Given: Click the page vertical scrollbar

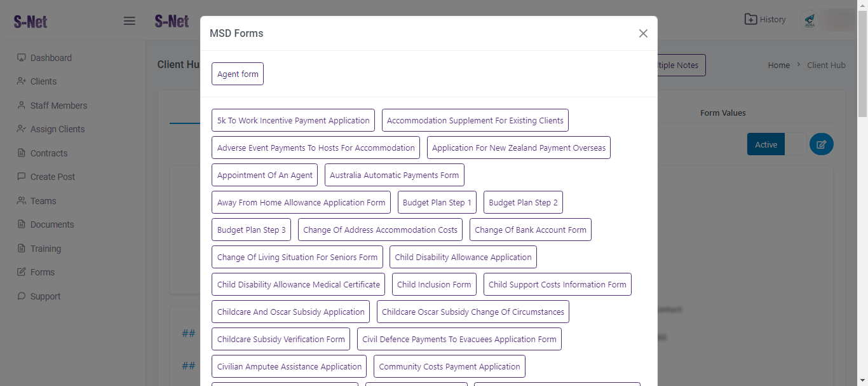Looking at the screenshot, I should tap(862, 64).
